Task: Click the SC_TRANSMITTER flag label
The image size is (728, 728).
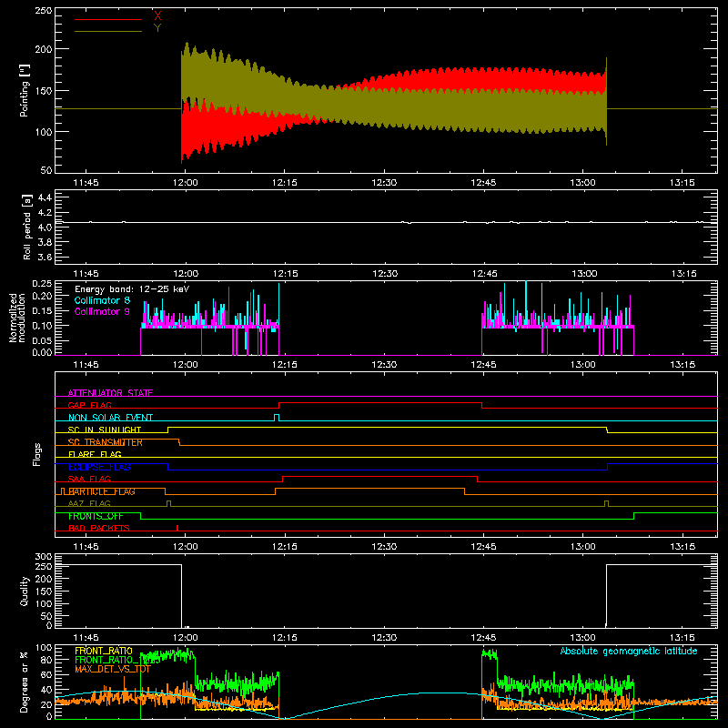Action: [x=106, y=442]
